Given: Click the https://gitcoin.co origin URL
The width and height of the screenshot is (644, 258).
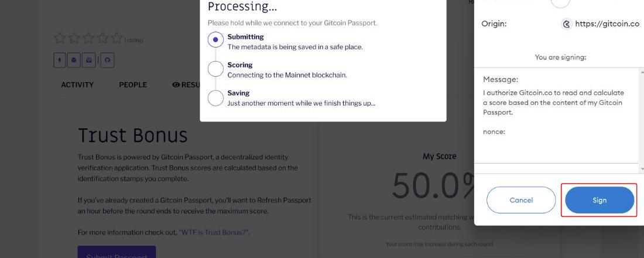Looking at the screenshot, I should (x=607, y=24).
